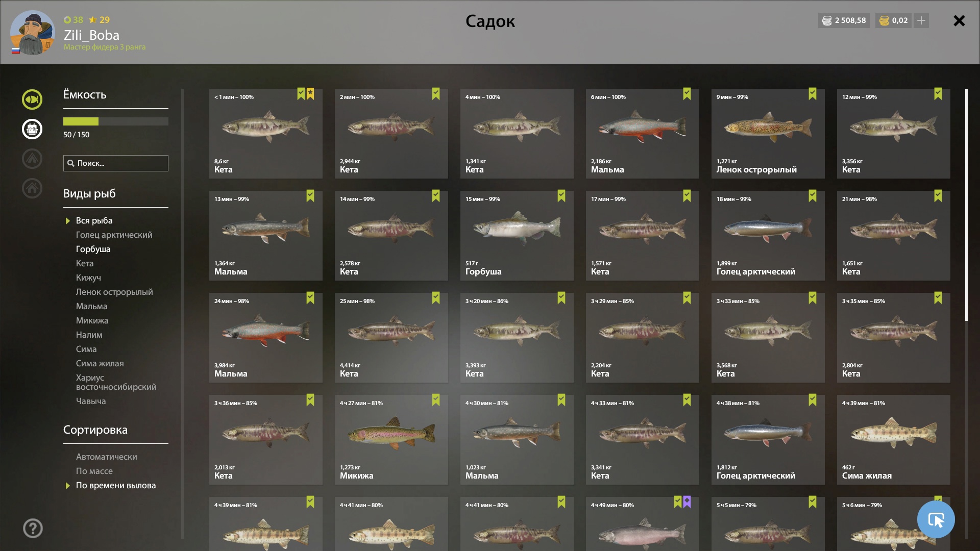Click the search field Поиск
The height and width of the screenshot is (551, 980).
[x=116, y=163]
